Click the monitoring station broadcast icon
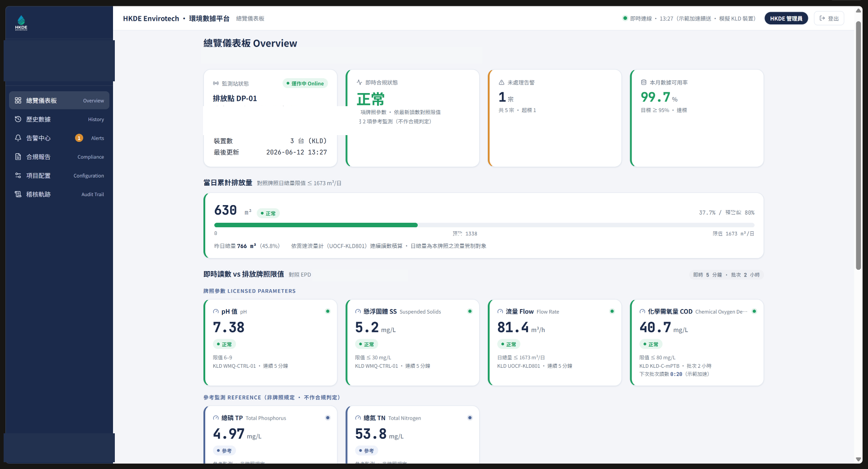This screenshot has height=469, width=868. 216,84
